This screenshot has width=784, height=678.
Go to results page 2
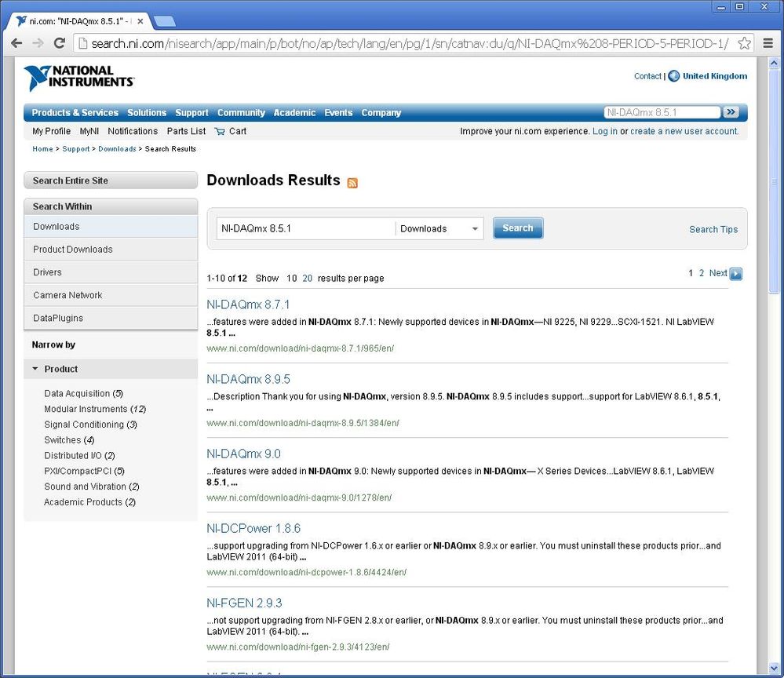[x=702, y=273]
